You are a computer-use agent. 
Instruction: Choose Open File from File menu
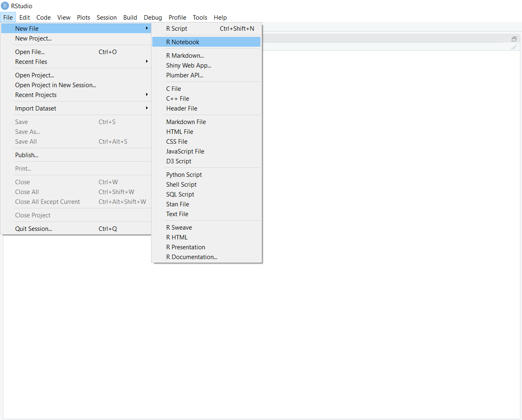[30, 52]
